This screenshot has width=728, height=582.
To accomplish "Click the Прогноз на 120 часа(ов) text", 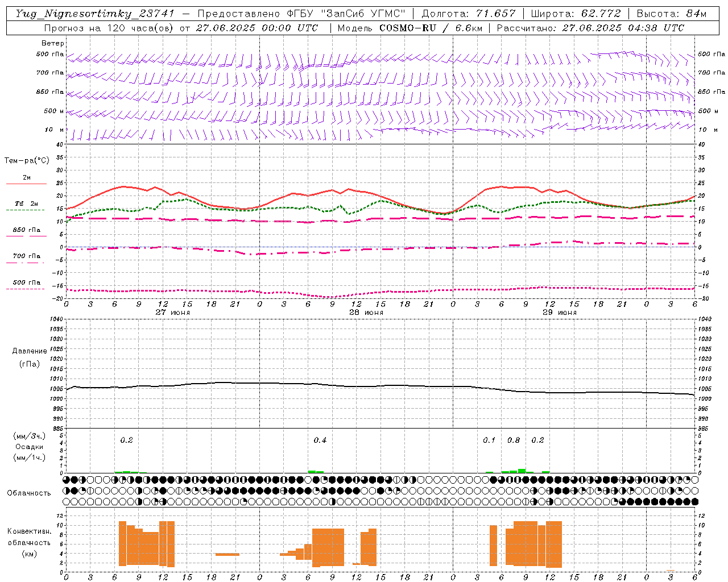I will (110, 28).
